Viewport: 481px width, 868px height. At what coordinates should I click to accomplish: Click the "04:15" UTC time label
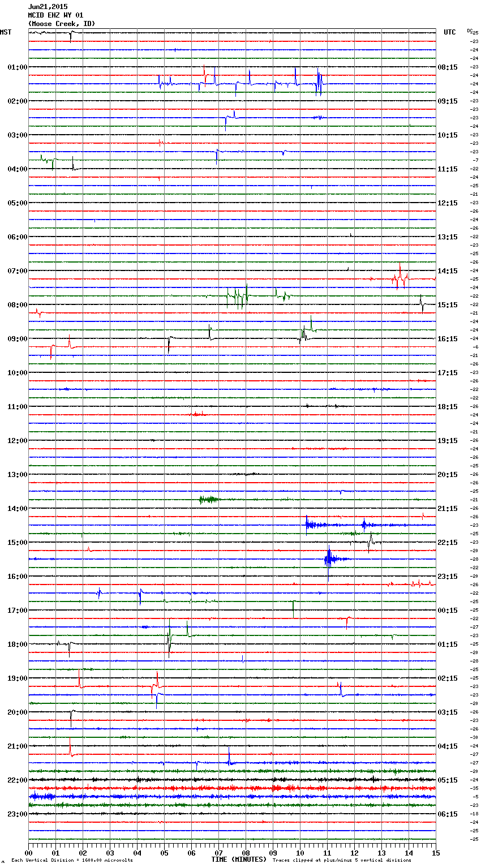[x=448, y=746]
